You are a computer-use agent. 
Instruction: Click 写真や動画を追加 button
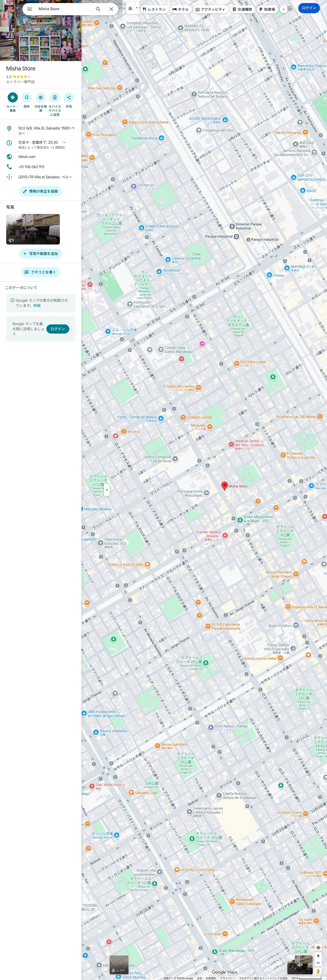coord(41,254)
